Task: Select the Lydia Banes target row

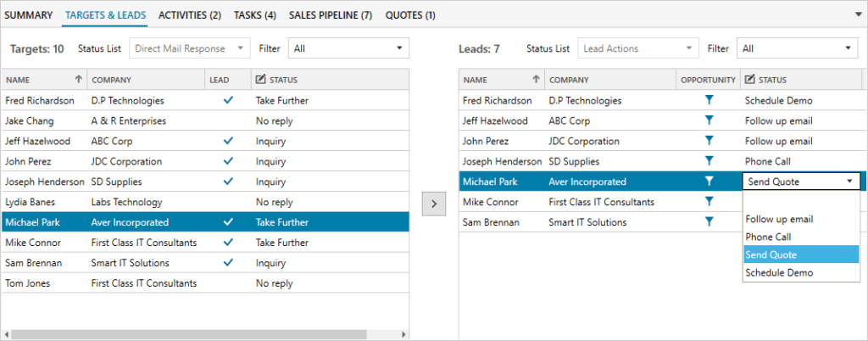Action: 205,202
